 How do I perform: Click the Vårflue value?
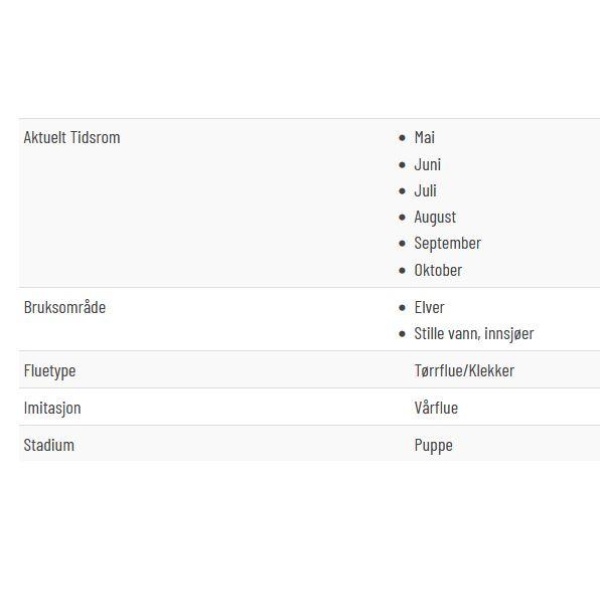tap(436, 408)
